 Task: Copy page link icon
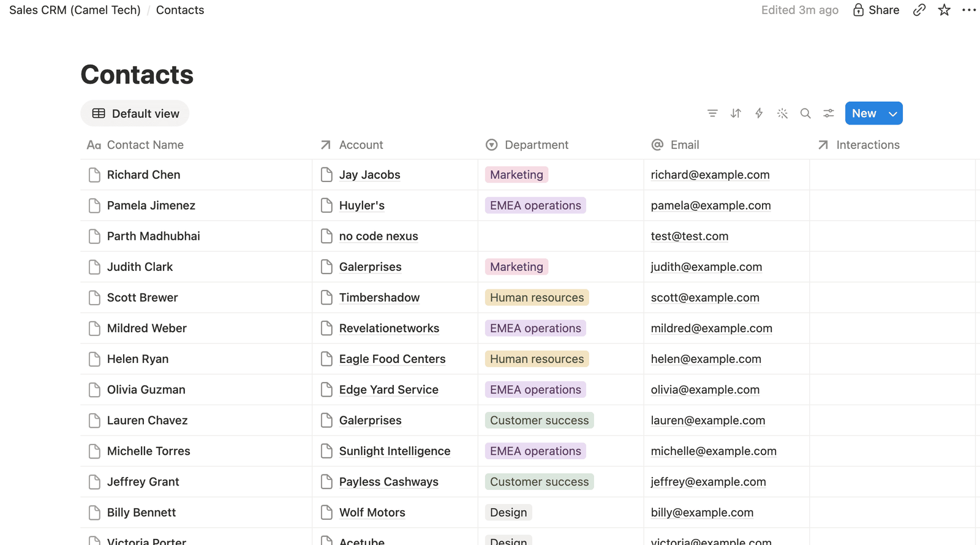[919, 10]
